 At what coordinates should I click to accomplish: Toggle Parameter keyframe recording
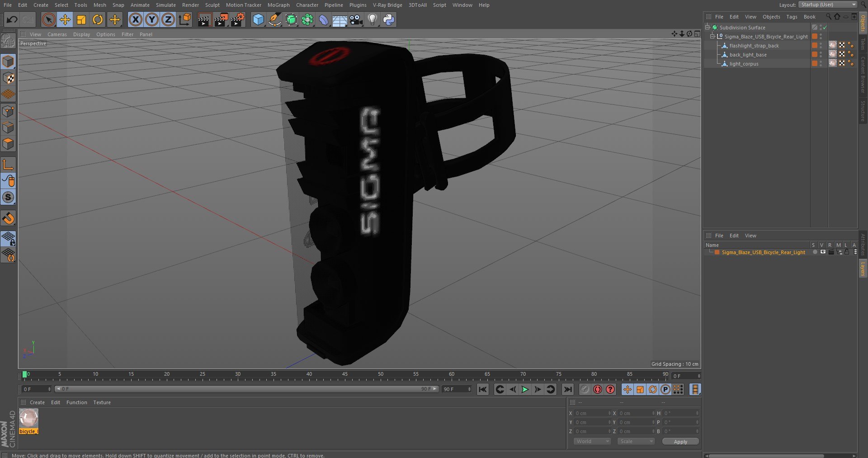point(665,389)
